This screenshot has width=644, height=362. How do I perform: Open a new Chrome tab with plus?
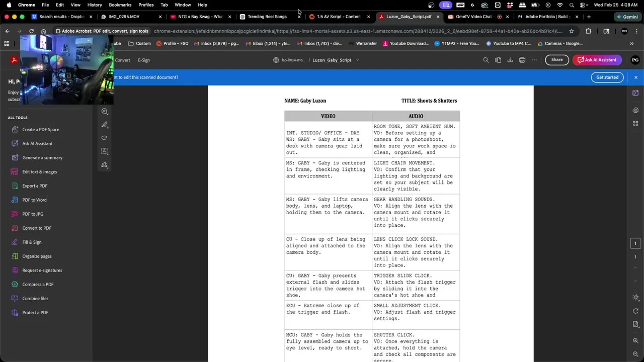pyautogui.click(x=589, y=17)
